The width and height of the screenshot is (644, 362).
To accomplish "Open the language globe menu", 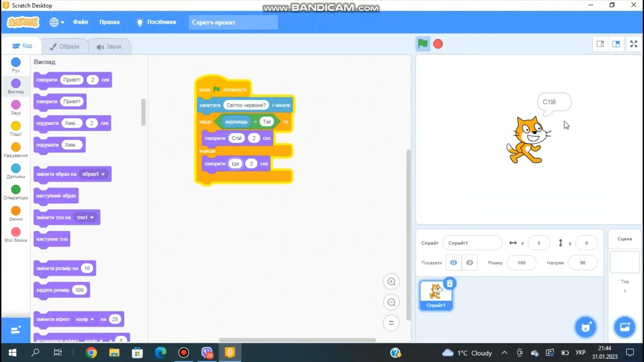I will (56, 22).
